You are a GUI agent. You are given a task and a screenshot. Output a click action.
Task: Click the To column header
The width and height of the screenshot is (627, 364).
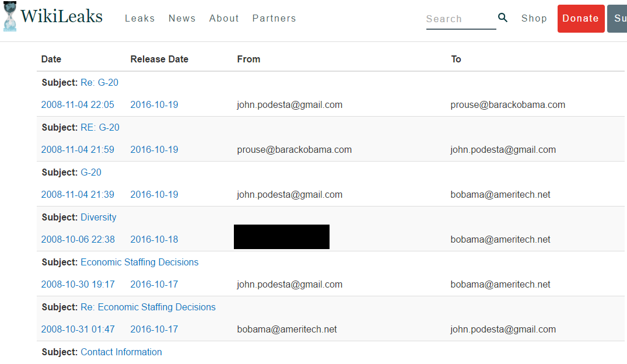[456, 59]
